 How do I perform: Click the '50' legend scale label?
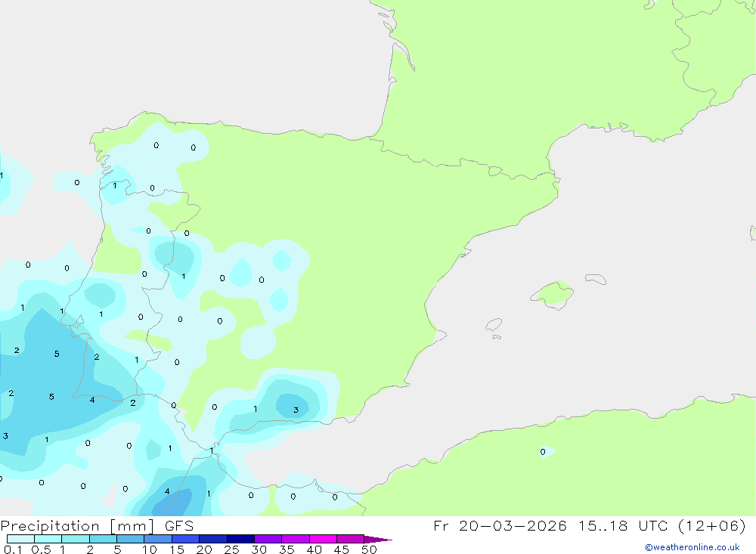pyautogui.click(x=370, y=549)
